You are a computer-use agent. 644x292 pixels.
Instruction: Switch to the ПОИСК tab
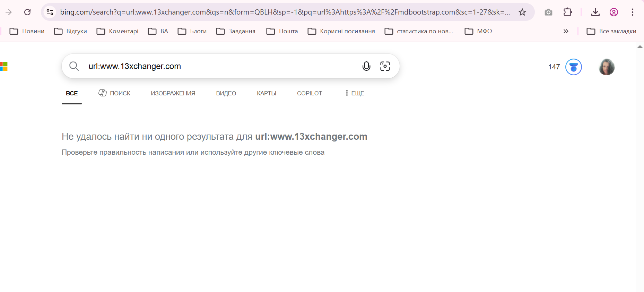(114, 93)
